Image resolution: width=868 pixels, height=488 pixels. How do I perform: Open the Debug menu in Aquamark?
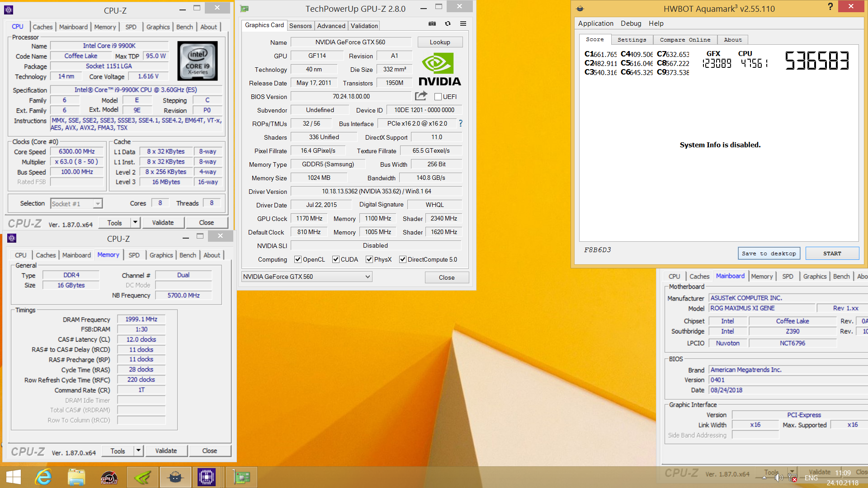[x=631, y=23]
